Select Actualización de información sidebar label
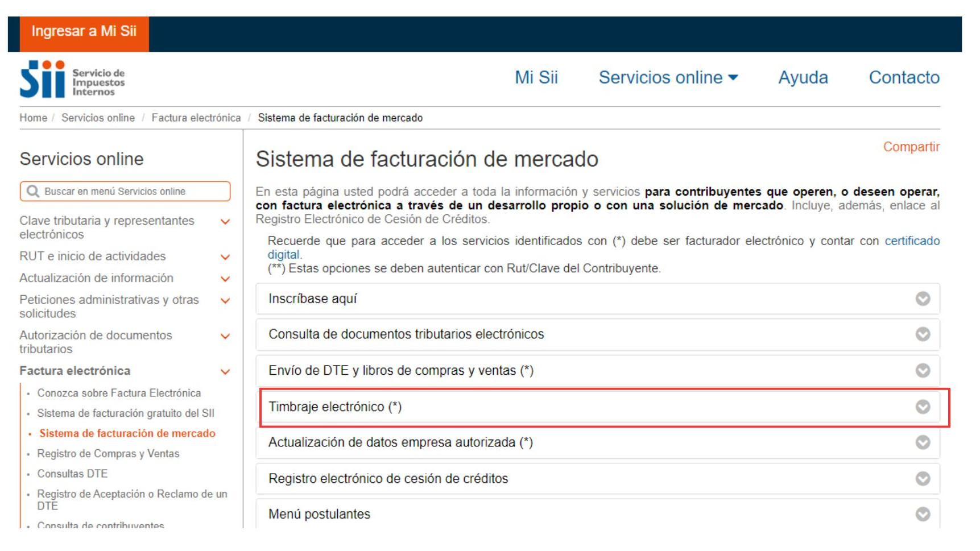The width and height of the screenshot is (980, 551). 97,278
